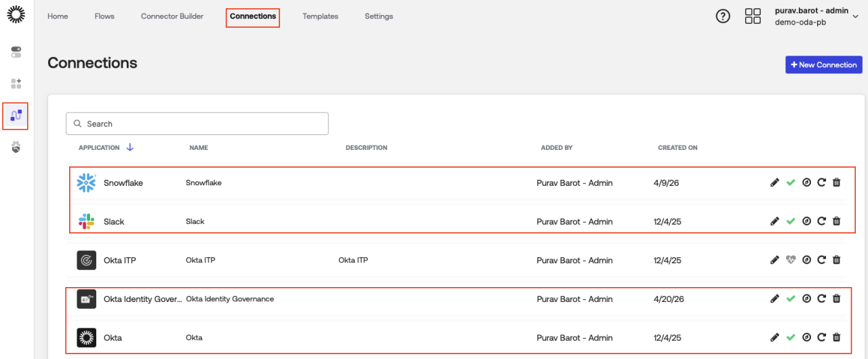
Task: Edit the Okta connection dated 12/4/25
Action: pyautogui.click(x=774, y=337)
